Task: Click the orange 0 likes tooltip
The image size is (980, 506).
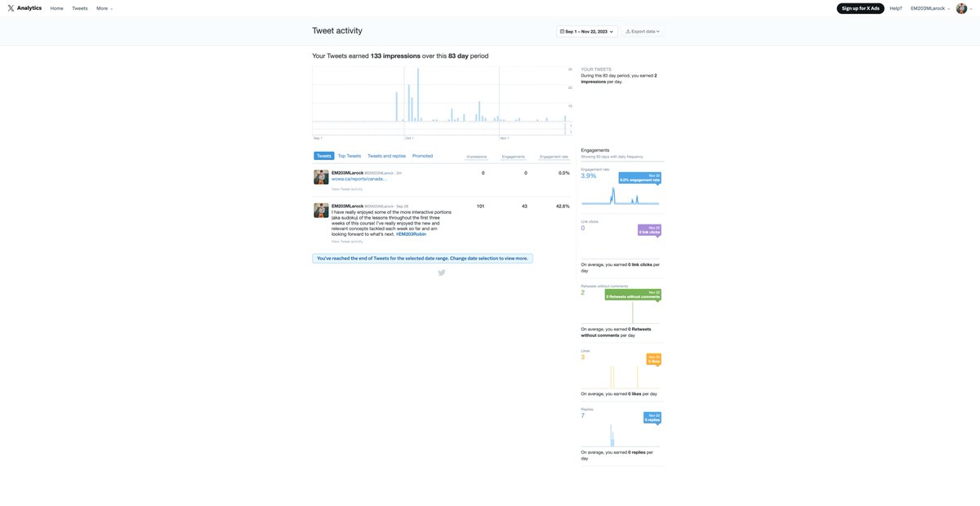Action: (x=654, y=359)
